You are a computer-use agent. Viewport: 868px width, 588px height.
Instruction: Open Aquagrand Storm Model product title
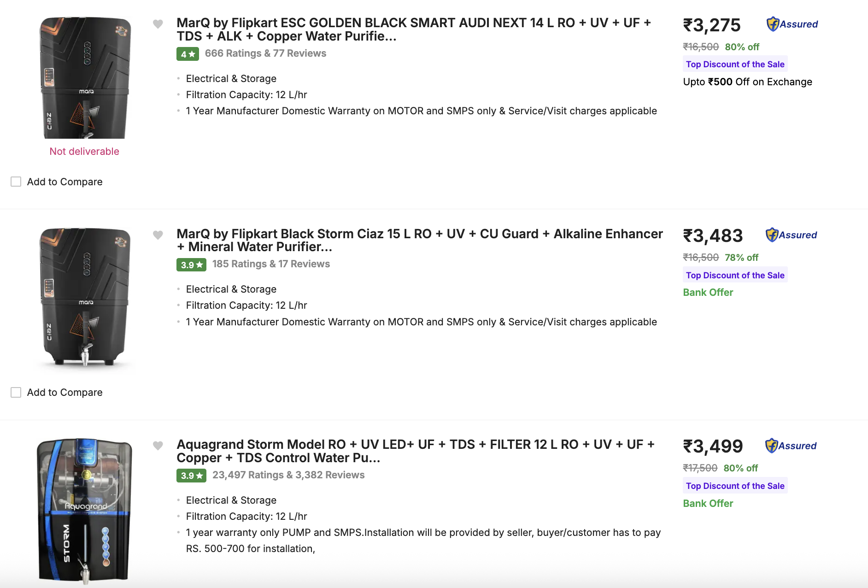[x=415, y=451]
